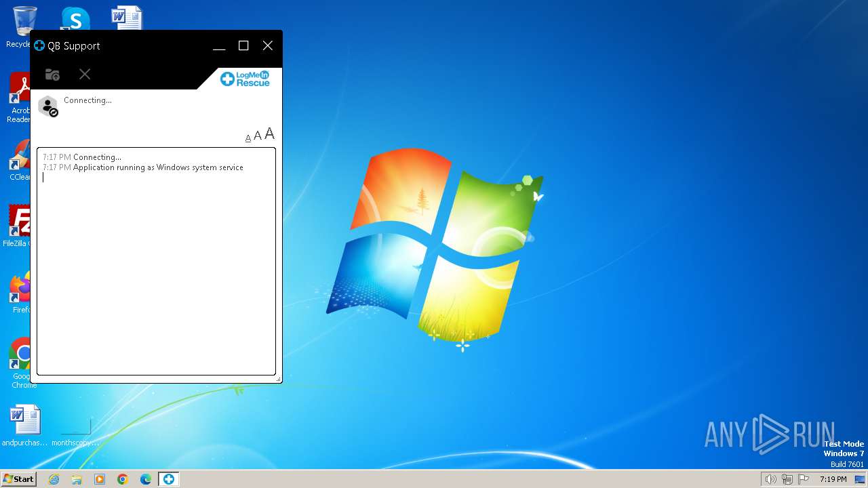
Task: Click the volume speaker tray icon
Action: tap(770, 479)
